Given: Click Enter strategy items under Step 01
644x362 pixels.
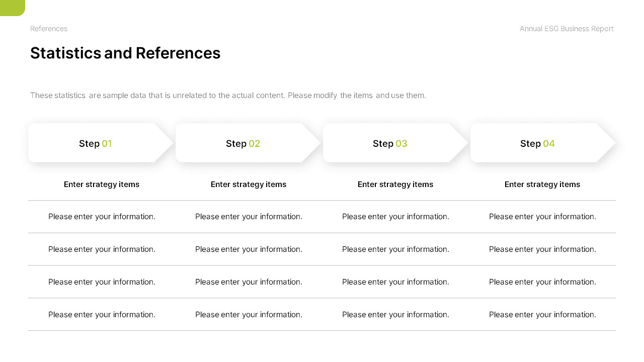Looking at the screenshot, I should [x=102, y=185].
